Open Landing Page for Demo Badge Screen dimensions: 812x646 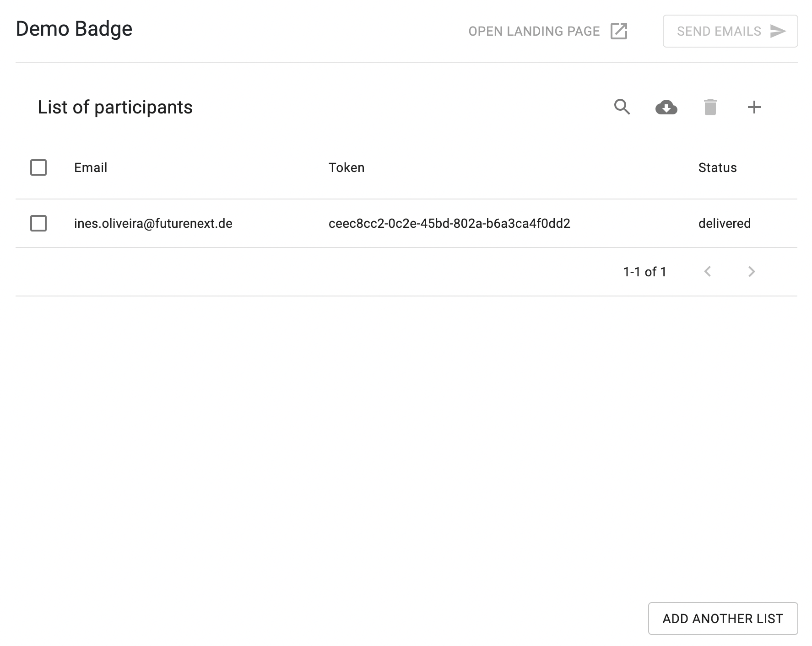pyautogui.click(x=534, y=31)
